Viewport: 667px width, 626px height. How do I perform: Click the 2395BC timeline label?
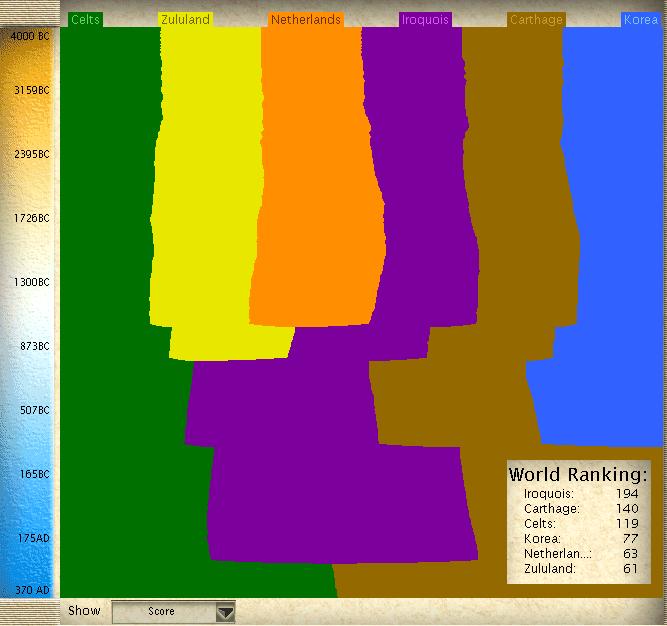[32, 154]
